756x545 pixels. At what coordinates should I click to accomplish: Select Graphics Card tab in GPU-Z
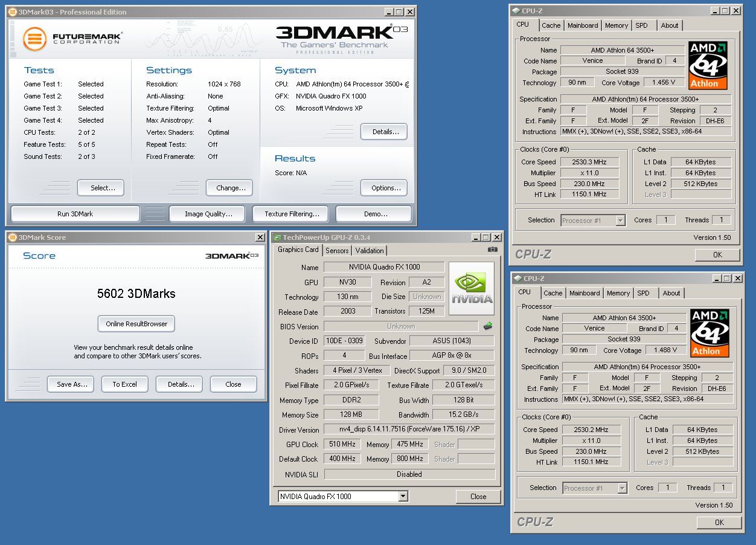click(298, 250)
